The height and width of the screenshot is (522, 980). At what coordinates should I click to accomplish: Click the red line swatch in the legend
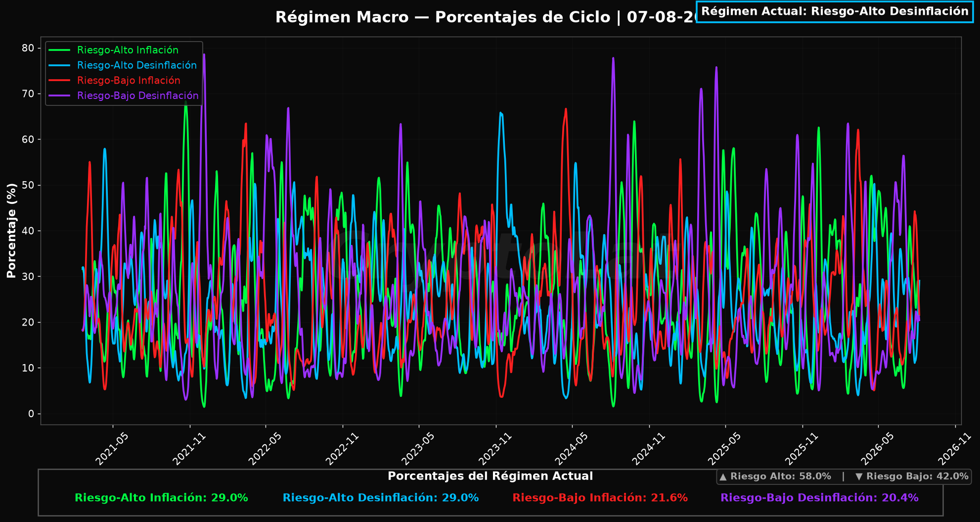pos(59,81)
